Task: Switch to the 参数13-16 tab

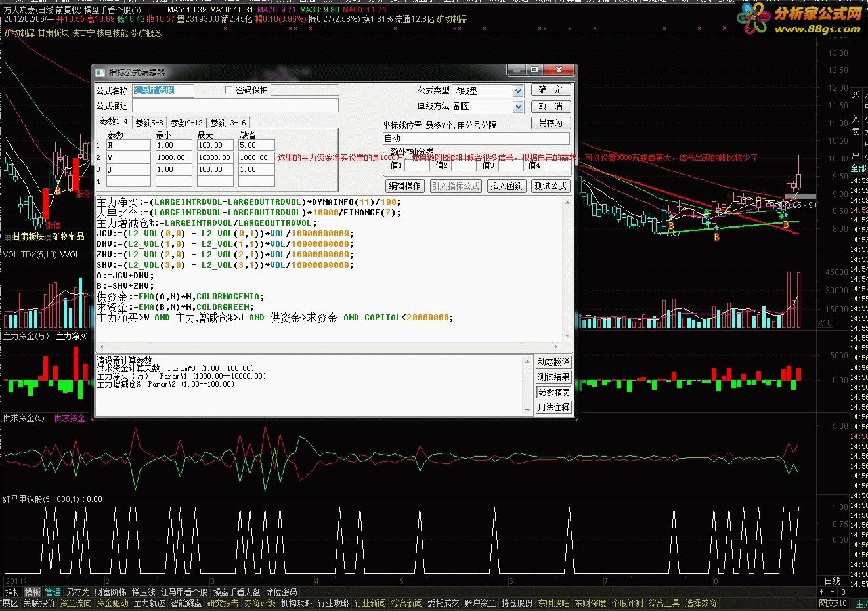Action: [x=228, y=123]
